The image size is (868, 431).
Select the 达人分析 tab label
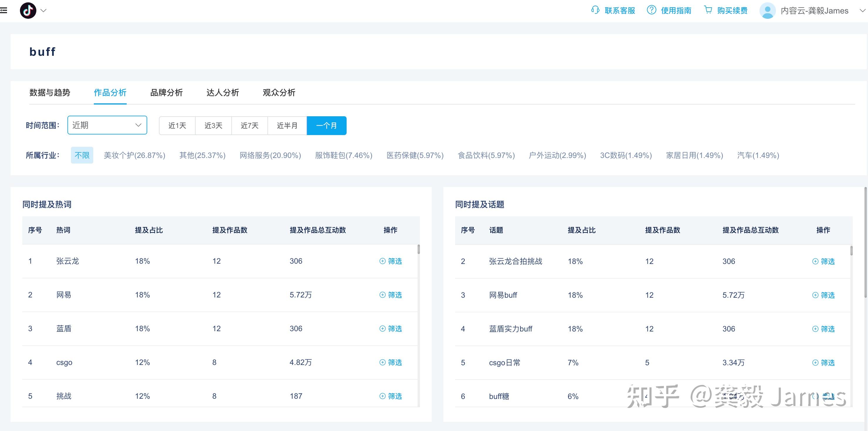tap(222, 93)
